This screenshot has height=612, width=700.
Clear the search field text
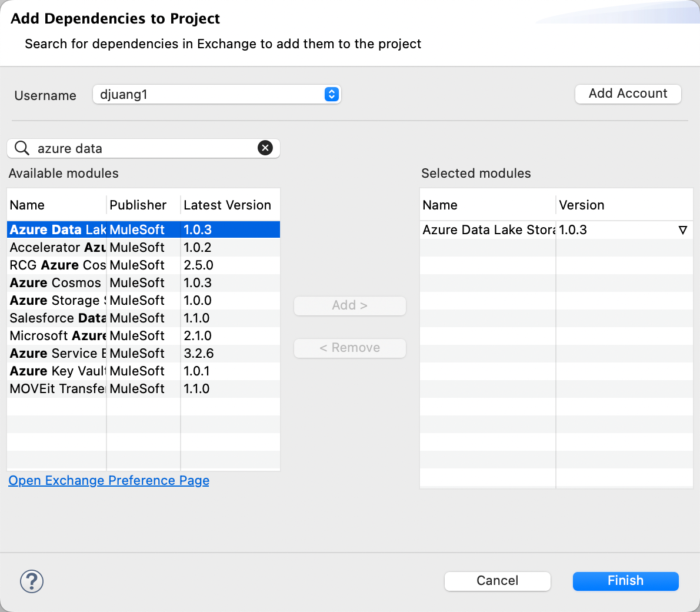tap(265, 148)
